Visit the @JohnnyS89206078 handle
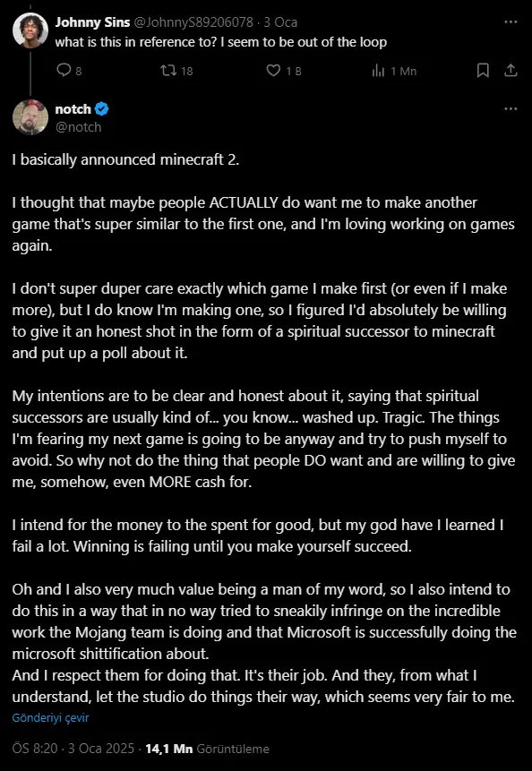The image size is (532, 771). (x=193, y=22)
